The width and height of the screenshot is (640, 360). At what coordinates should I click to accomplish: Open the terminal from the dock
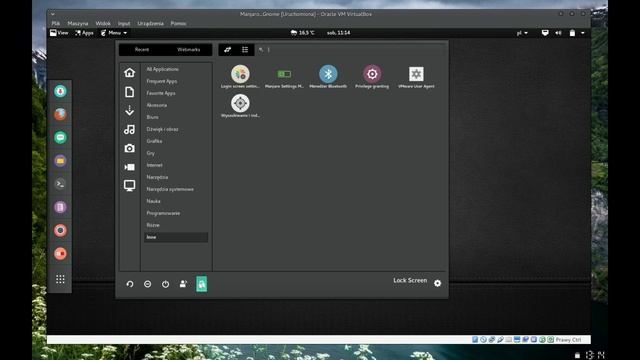(x=60, y=184)
